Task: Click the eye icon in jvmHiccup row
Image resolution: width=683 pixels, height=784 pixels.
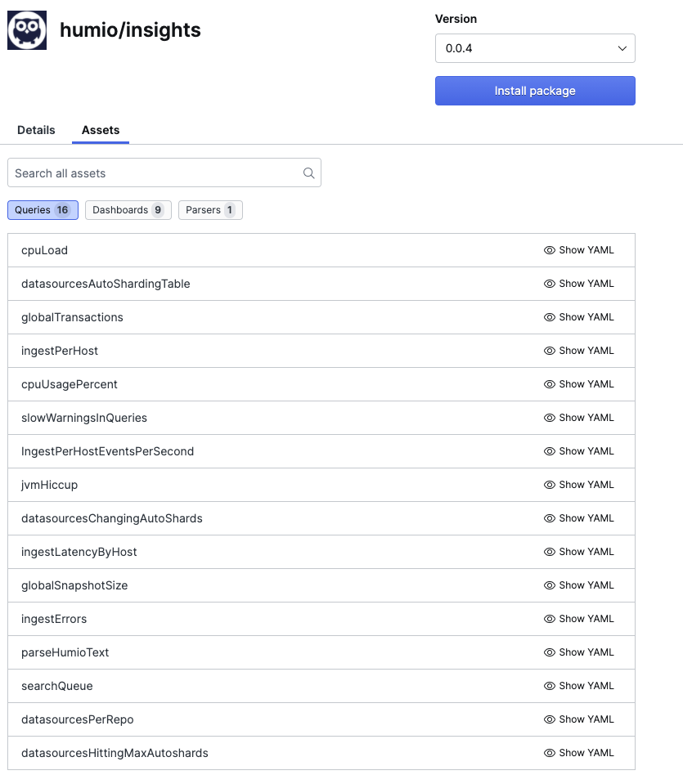Action: [550, 485]
